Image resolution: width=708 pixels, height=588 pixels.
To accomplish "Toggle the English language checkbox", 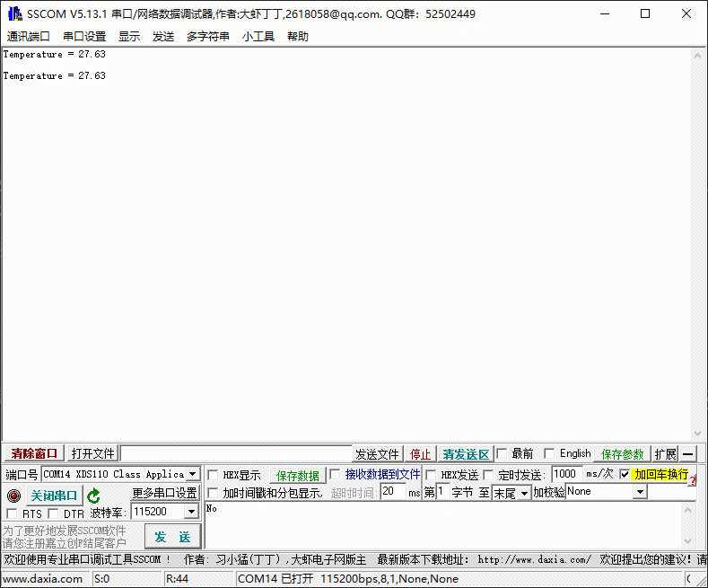I will click(549, 453).
